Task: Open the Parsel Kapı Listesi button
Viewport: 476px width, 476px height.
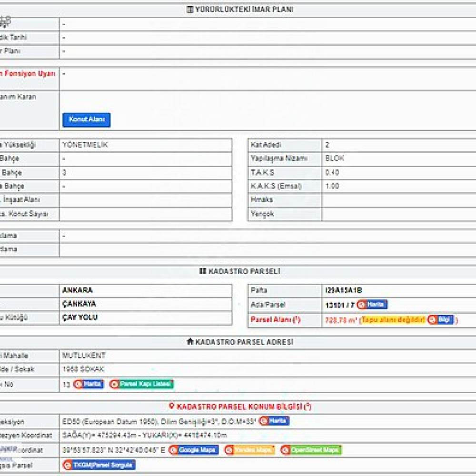Action: (x=141, y=384)
